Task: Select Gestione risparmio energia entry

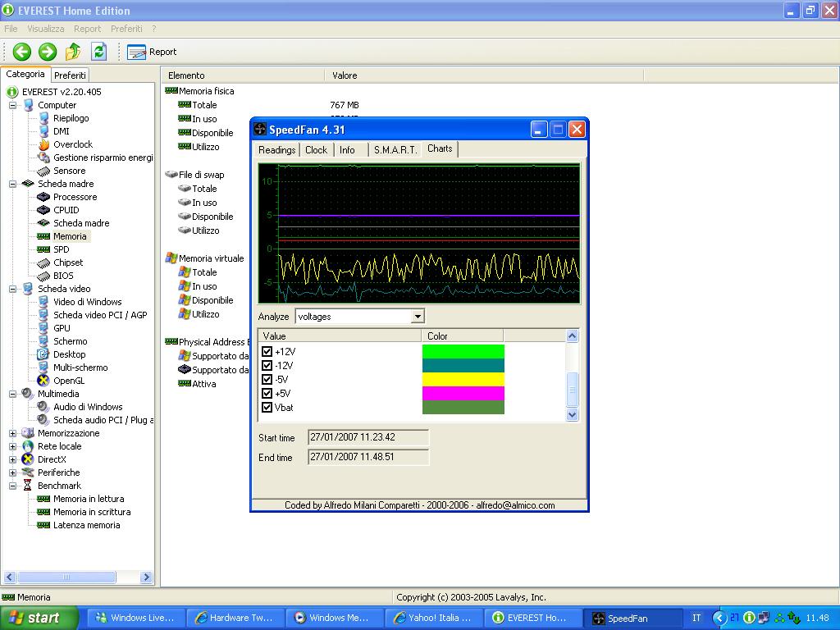Action: pos(103,157)
